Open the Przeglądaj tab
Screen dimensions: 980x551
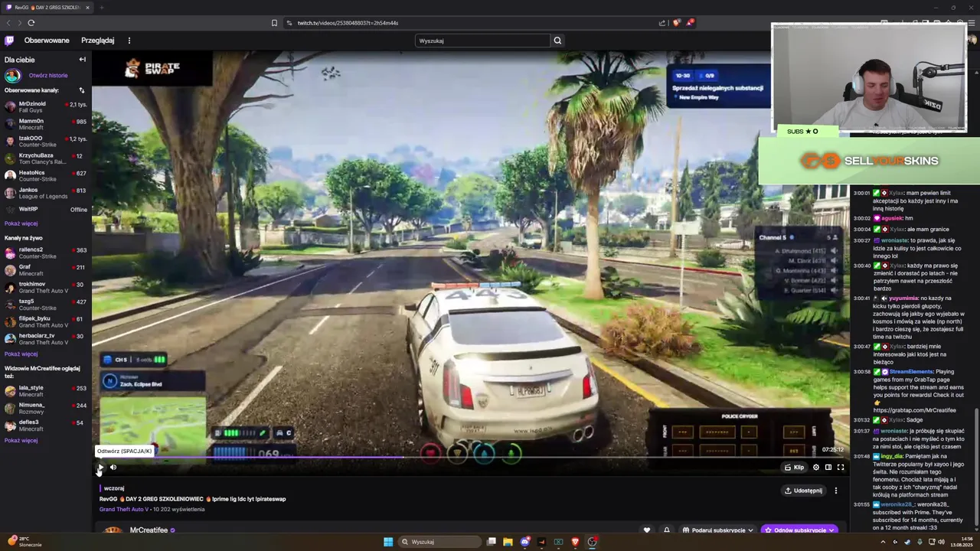click(98, 41)
